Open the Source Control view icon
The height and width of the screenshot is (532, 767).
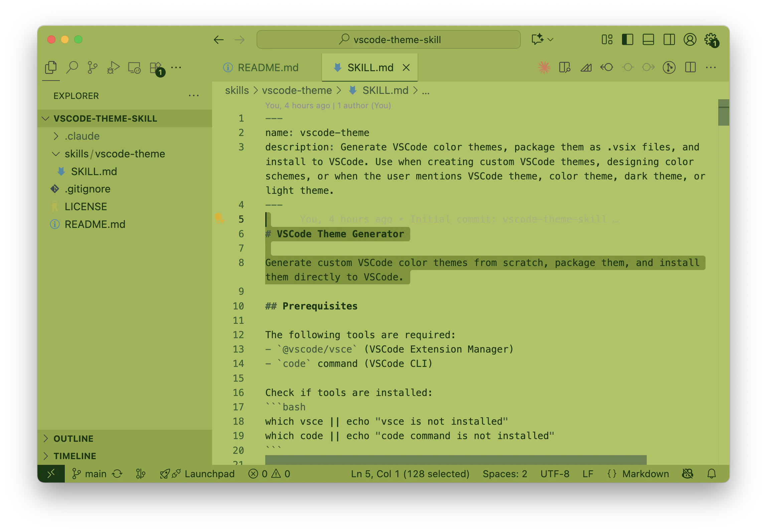click(x=93, y=68)
